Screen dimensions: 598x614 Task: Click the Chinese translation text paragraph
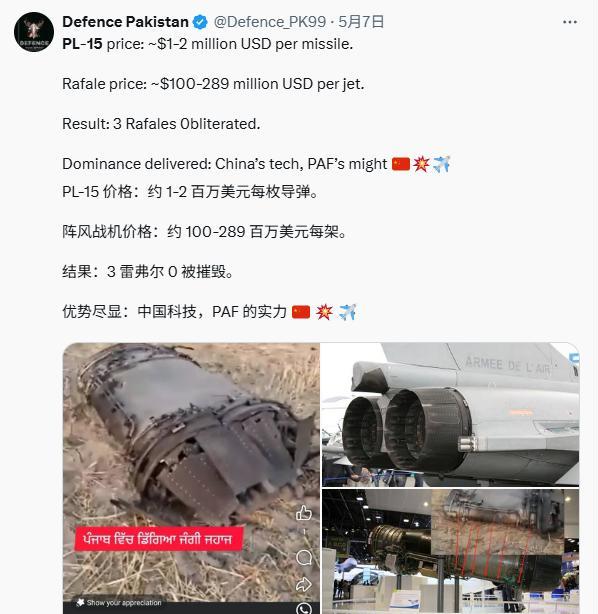click(210, 252)
